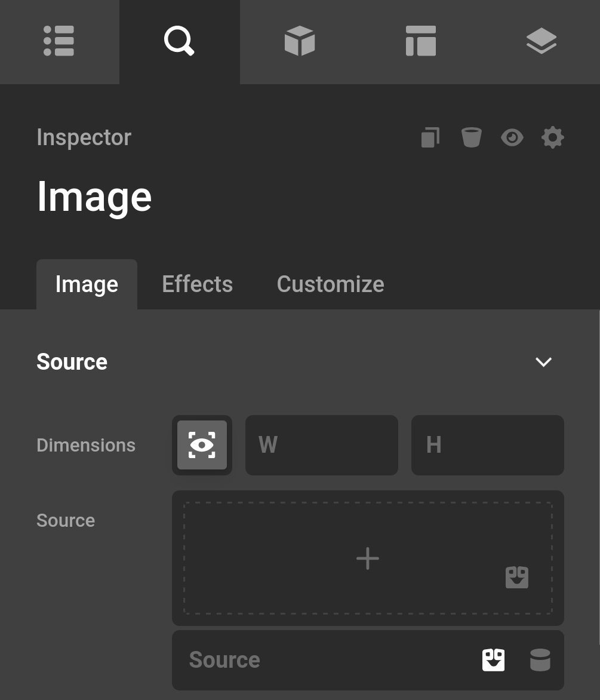600x700 pixels.
Task: Select the Image tab
Action: pyautogui.click(x=87, y=284)
